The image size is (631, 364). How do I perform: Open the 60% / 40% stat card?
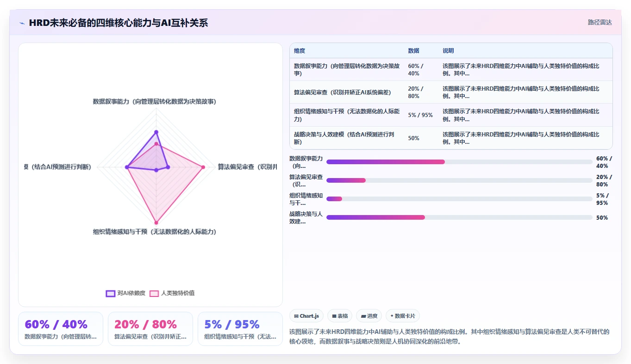[x=61, y=329]
